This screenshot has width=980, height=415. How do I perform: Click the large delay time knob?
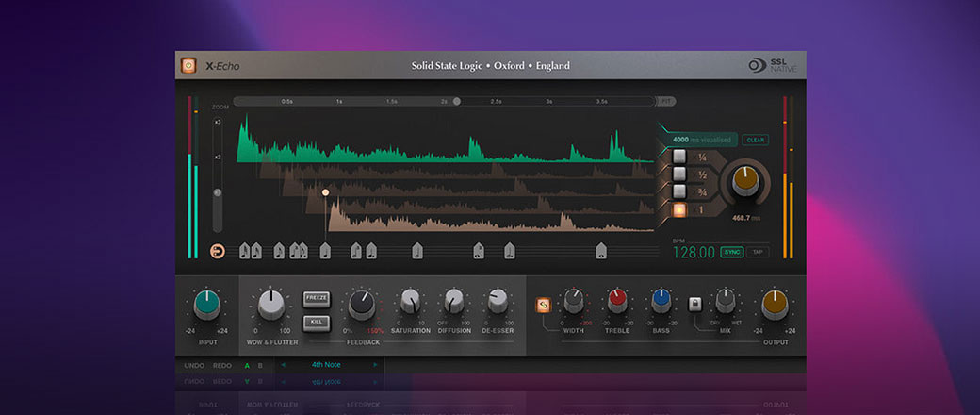tap(745, 182)
